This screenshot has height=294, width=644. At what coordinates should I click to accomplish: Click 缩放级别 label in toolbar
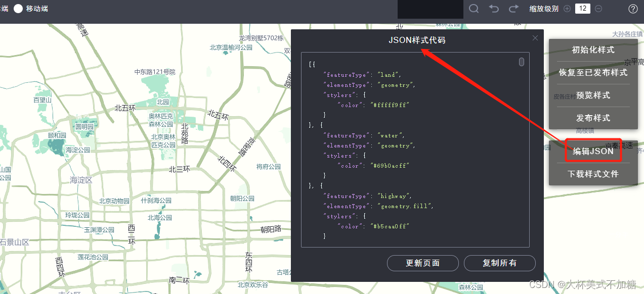point(544,9)
